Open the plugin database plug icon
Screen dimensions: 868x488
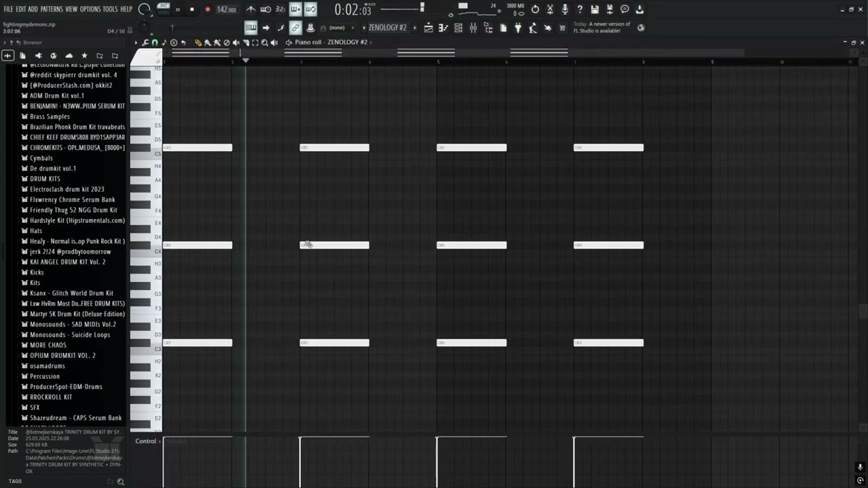tap(518, 28)
